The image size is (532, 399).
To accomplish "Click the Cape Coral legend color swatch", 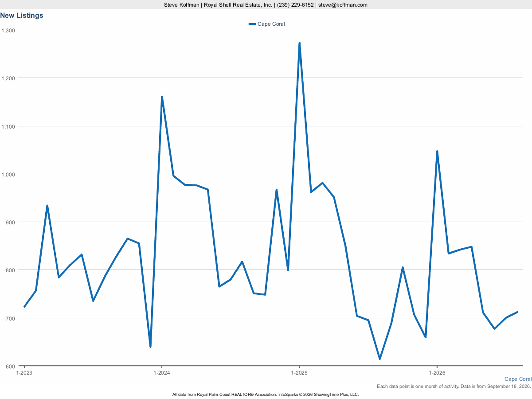I will click(x=252, y=24).
